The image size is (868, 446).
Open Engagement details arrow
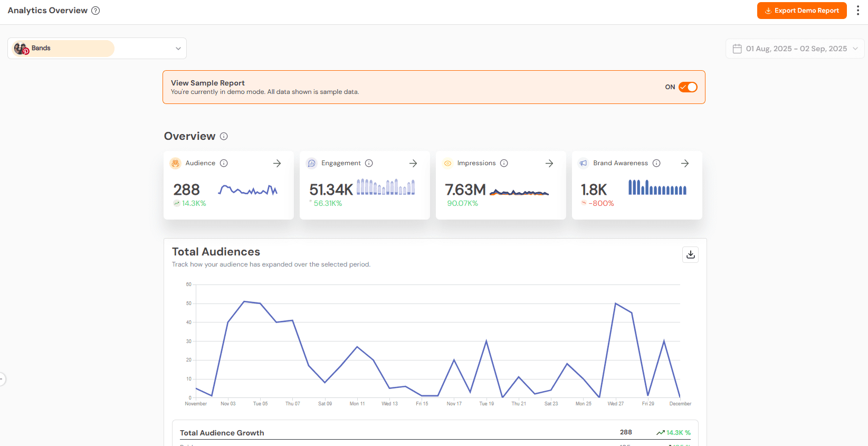point(413,164)
